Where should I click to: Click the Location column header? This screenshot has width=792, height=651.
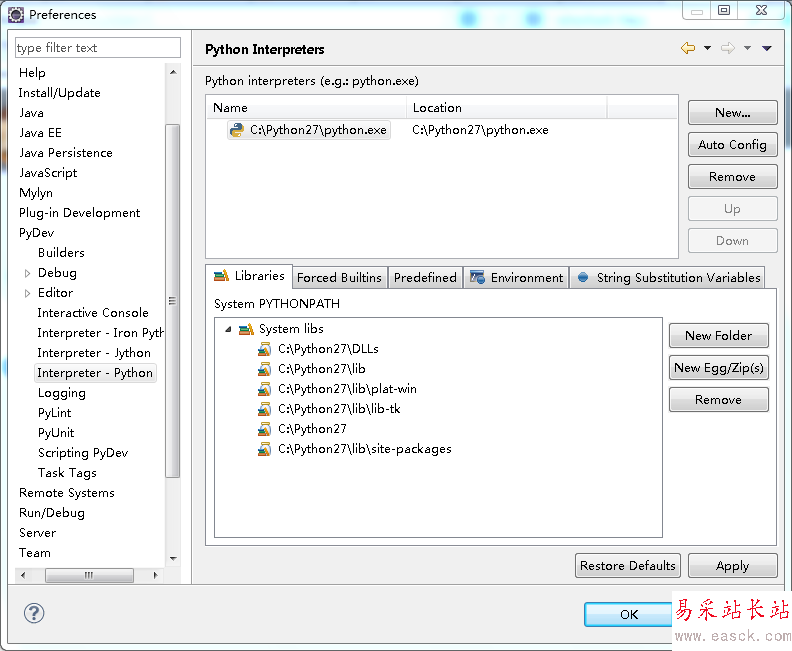coord(507,108)
